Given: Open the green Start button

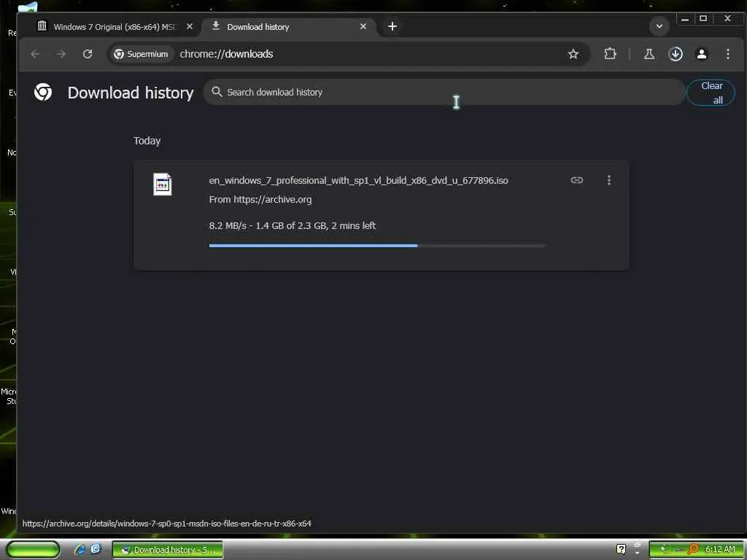Looking at the screenshot, I should click(34, 550).
